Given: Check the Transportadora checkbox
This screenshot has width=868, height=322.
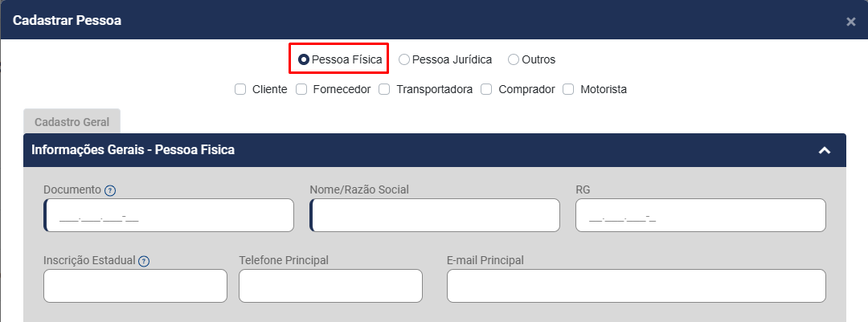Looking at the screenshot, I should coord(384,89).
